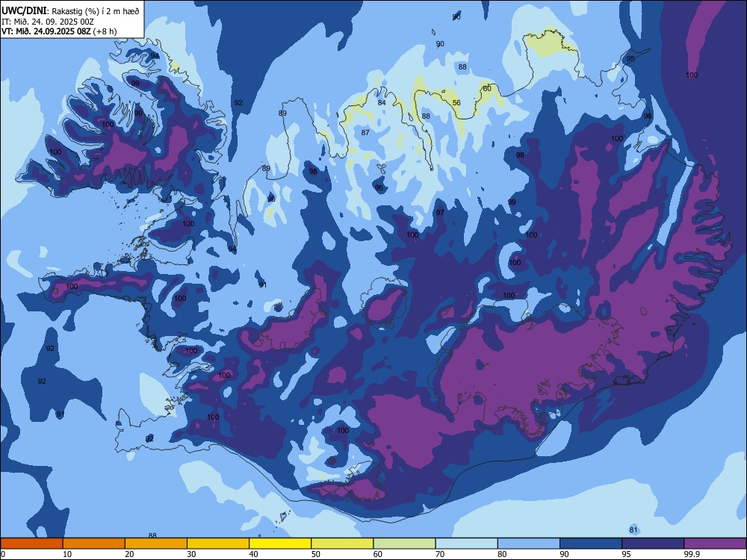Click the legend tick label '50'
Image resolution: width=747 pixels, height=560 pixels.
[316, 554]
